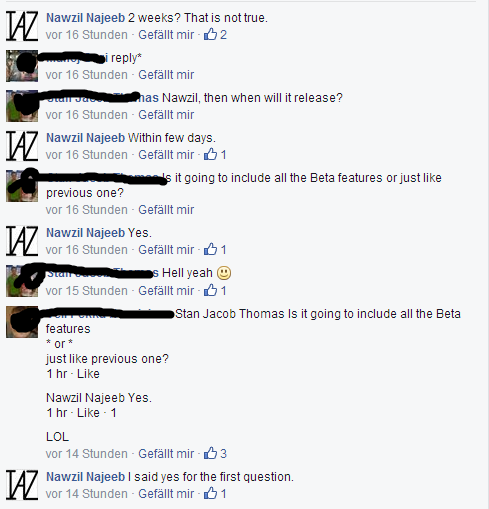
Task: Click thumbs-up icon on the LOL comment
Action: [210, 453]
